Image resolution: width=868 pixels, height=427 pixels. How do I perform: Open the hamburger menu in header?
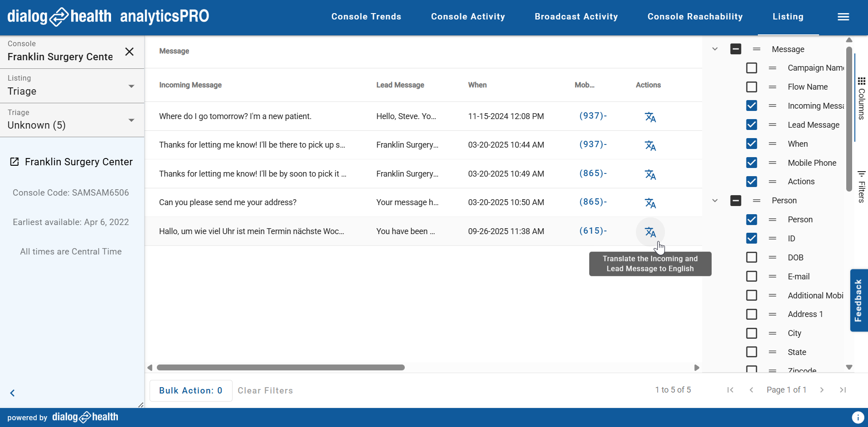[843, 17]
